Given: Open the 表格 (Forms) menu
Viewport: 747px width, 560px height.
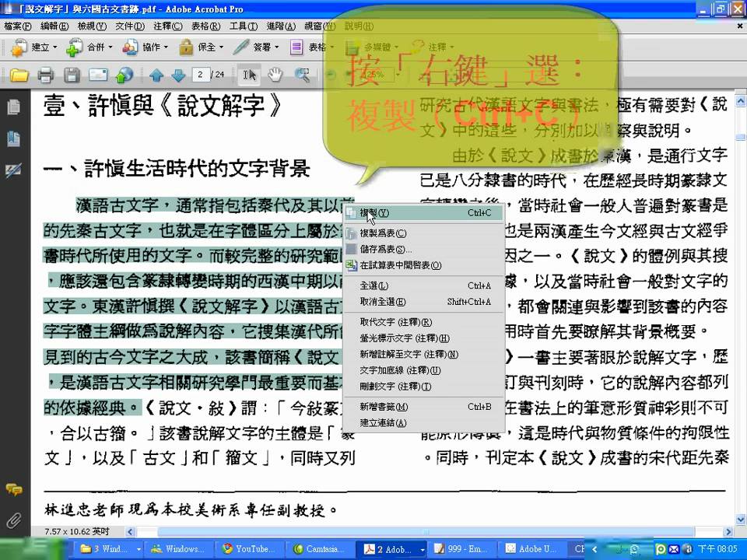Looking at the screenshot, I should [205, 26].
